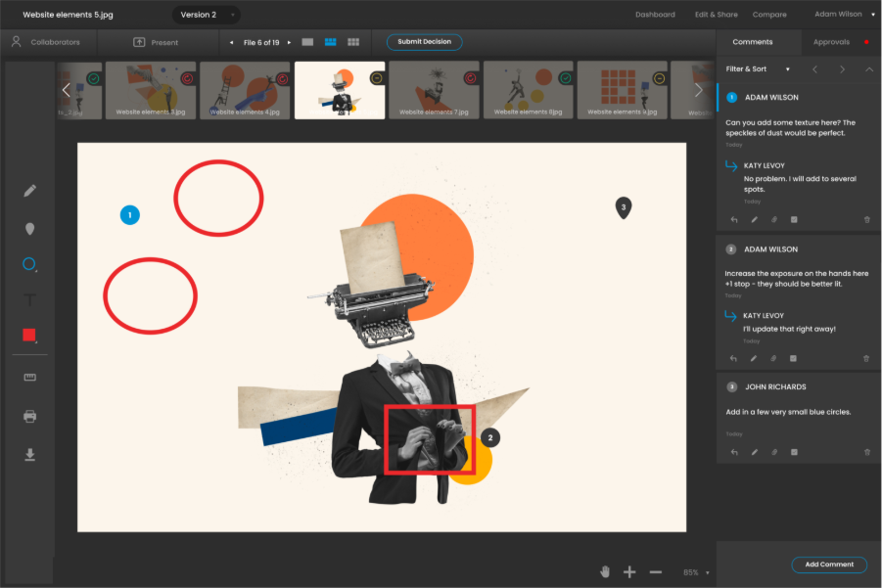Mark Adam Wilson's first comment as resolved
The width and height of the screenshot is (882, 588).
pyautogui.click(x=794, y=219)
